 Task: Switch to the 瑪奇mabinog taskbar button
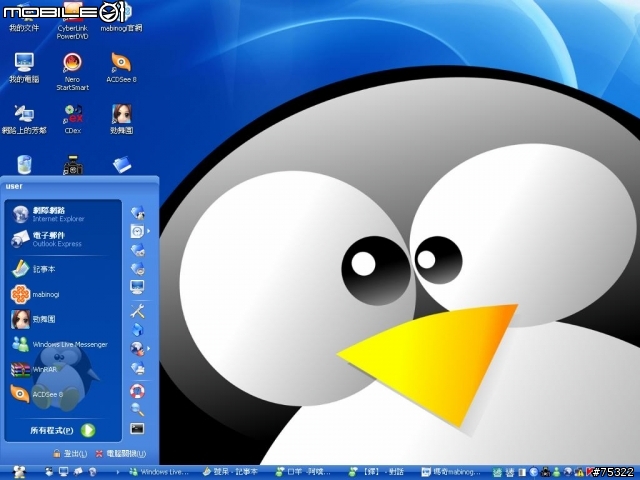click(x=451, y=472)
